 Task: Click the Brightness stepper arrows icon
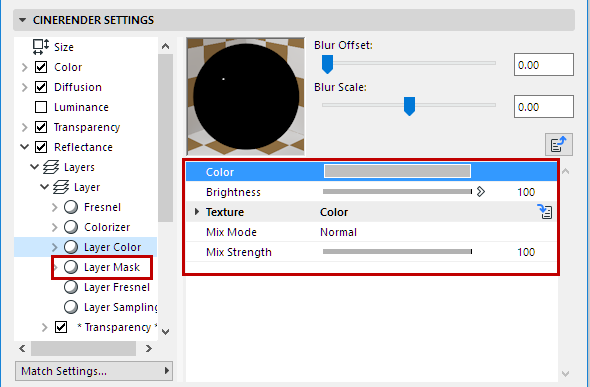(481, 192)
